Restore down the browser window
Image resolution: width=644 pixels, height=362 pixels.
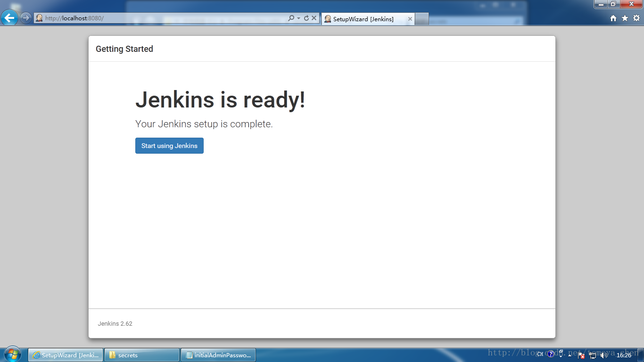click(x=613, y=4)
